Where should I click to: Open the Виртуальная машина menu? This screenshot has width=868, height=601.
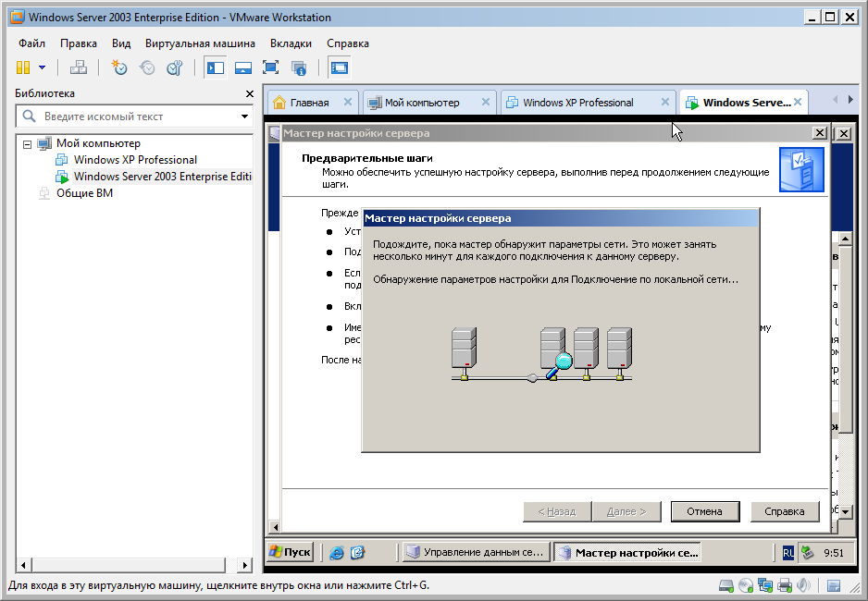coord(200,43)
